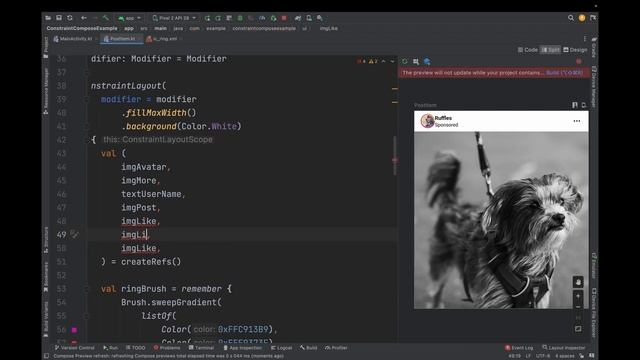640x360 pixels.
Task: Place cursor on createRefs() line 51
Action: tap(151, 262)
